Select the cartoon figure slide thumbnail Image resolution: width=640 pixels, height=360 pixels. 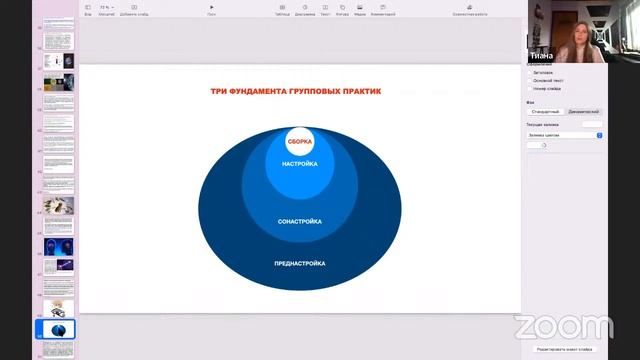click(x=58, y=309)
